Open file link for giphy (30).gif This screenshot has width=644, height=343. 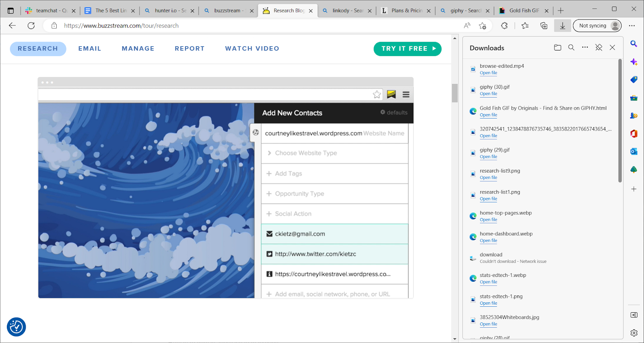click(x=488, y=94)
